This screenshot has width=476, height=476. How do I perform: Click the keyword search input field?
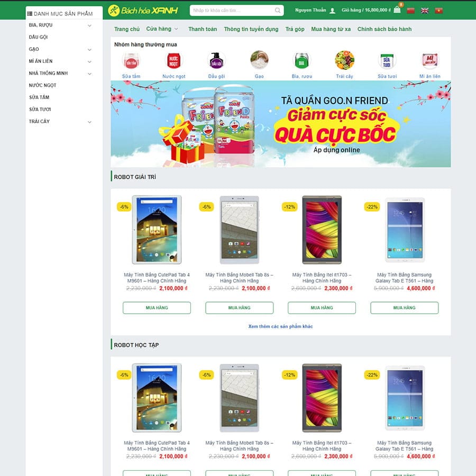[232, 11]
